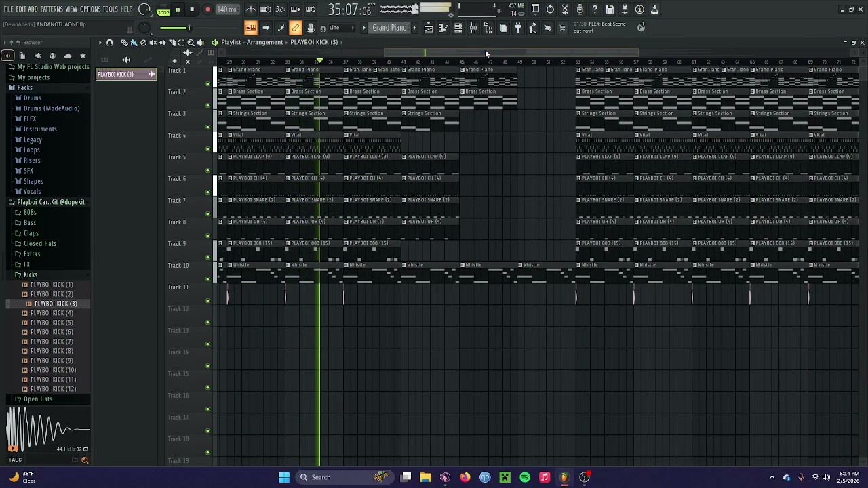The height and width of the screenshot is (488, 868).
Task: Open File Explorer from the taskbar
Action: coord(425,477)
